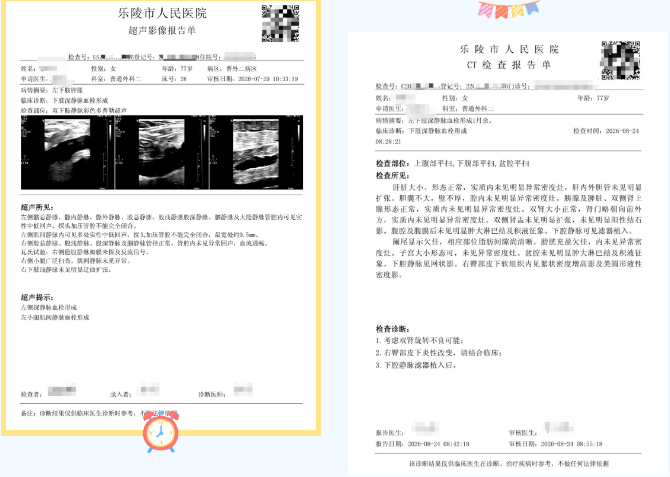Select line '右下肢浅静脉未见明显迂曲扩张'
Image resolution: width=670 pixels, height=477 pixels.
66,270
